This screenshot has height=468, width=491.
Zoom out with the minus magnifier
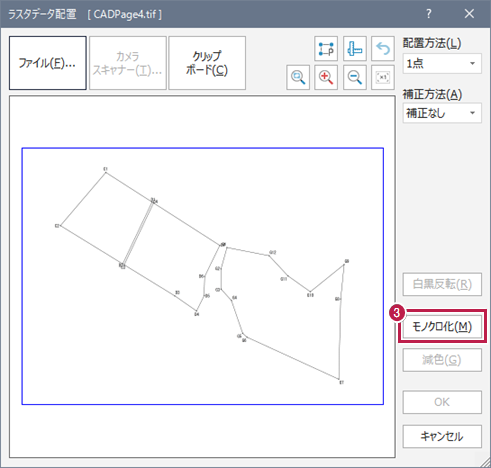tap(355, 77)
